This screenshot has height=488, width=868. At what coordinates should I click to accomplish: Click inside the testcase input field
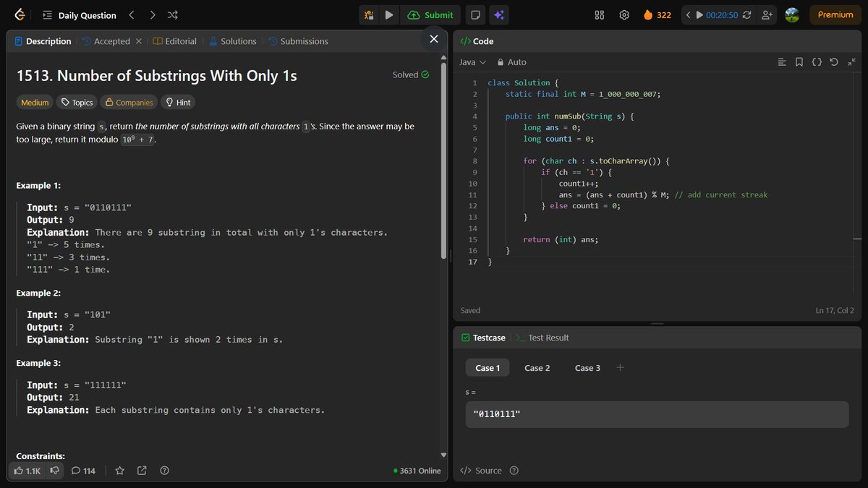point(657,414)
